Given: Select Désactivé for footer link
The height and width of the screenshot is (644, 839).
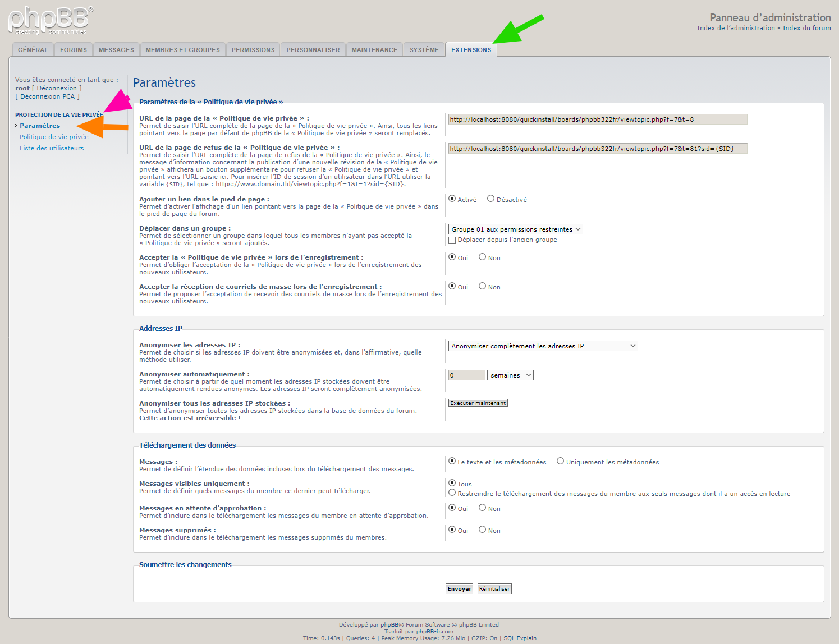Looking at the screenshot, I should tap(490, 199).
